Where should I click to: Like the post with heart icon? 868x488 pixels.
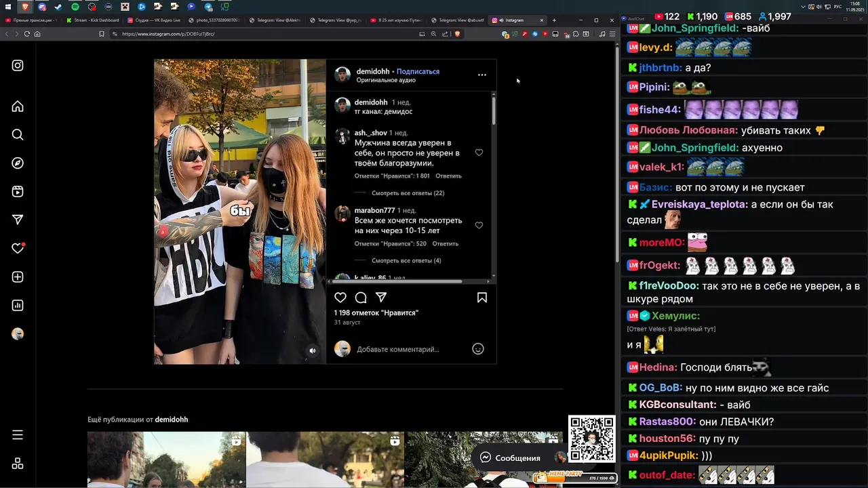click(x=340, y=298)
